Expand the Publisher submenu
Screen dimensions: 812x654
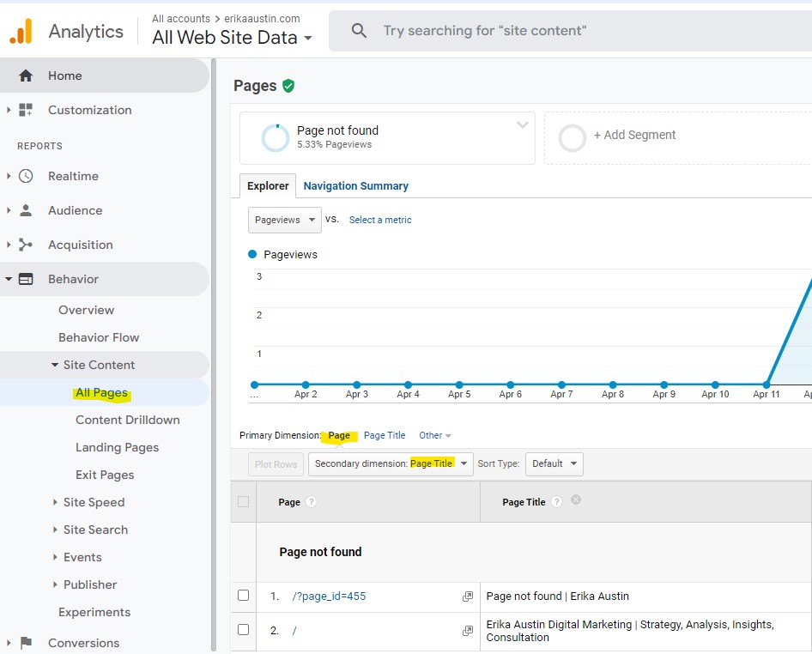point(55,584)
